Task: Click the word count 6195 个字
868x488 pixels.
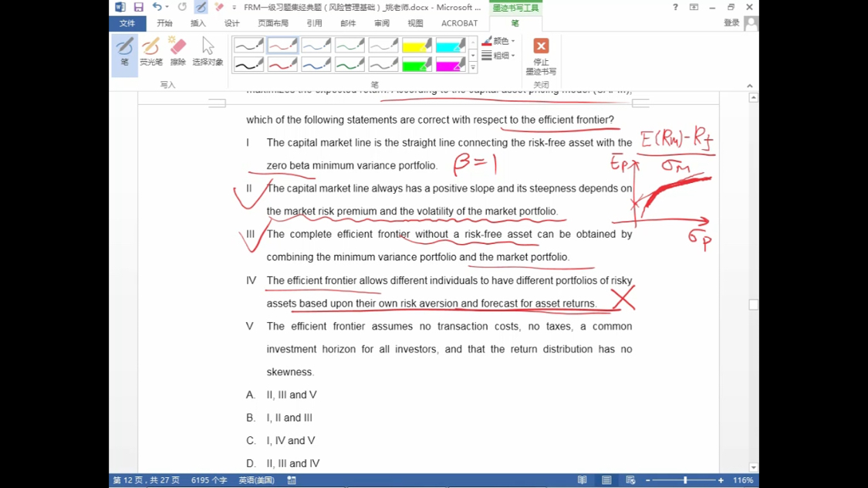Action: pos(209,480)
